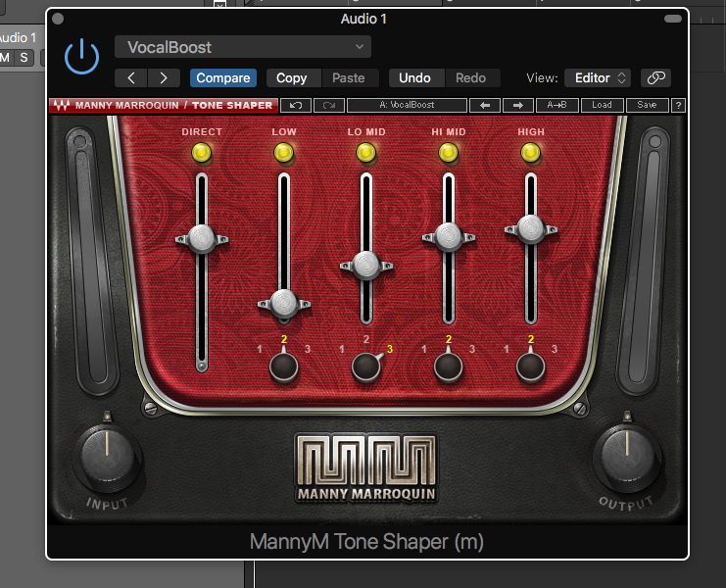The height and width of the screenshot is (588, 726).
Task: Click the Paste button
Action: click(349, 77)
